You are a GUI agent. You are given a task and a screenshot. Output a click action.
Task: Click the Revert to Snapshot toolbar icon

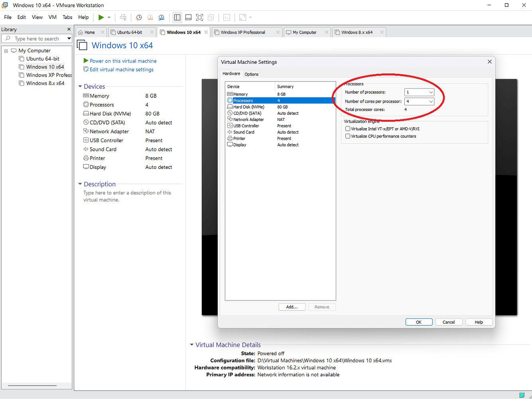150,17
